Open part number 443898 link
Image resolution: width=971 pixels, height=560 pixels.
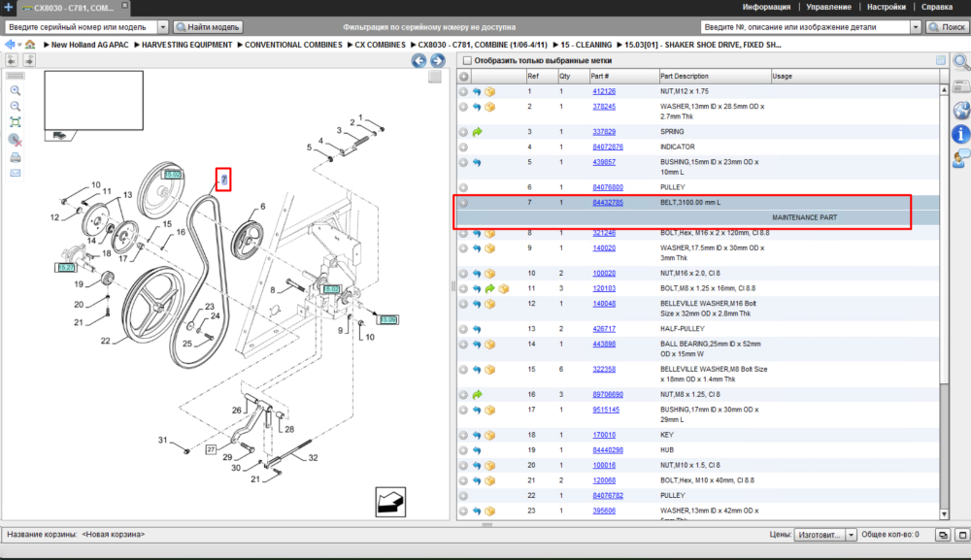(604, 344)
